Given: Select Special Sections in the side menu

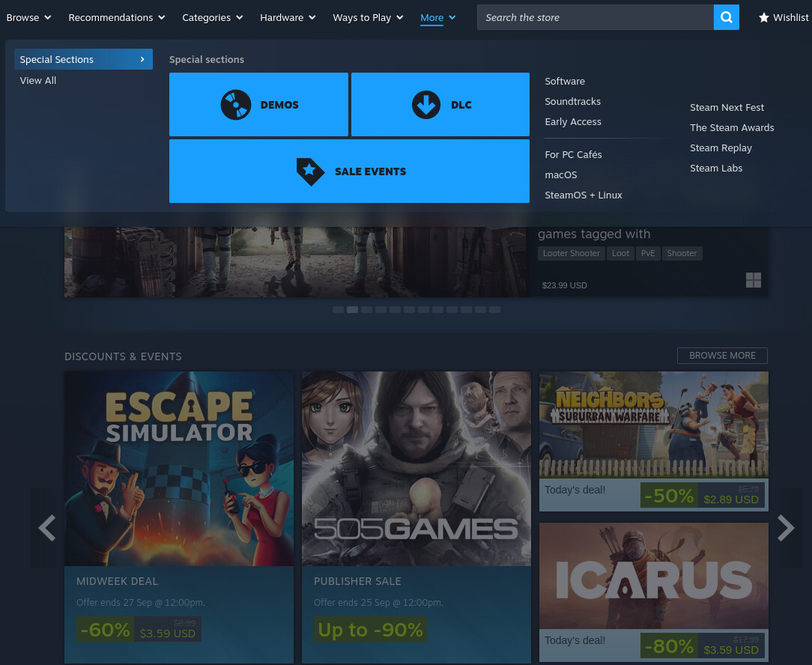Looking at the screenshot, I should coord(82,59).
